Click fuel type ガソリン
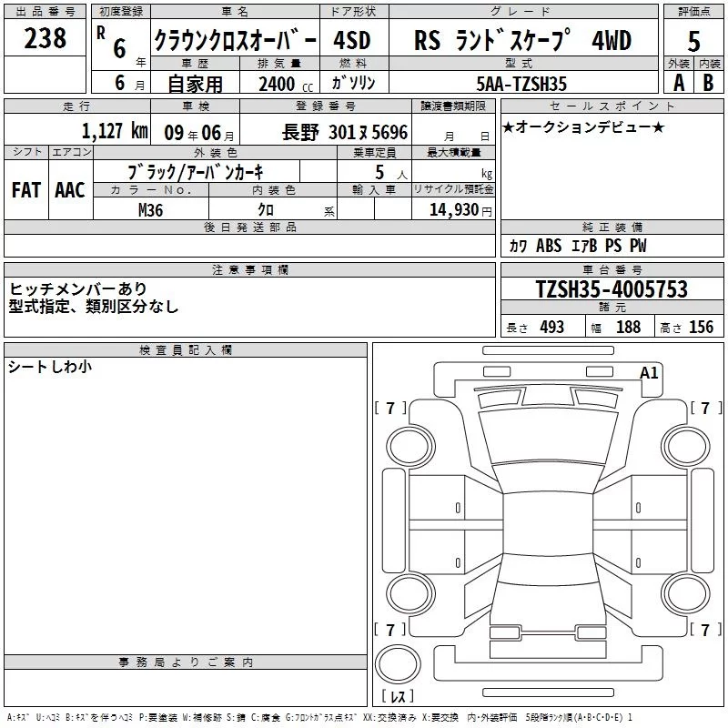 (353, 83)
